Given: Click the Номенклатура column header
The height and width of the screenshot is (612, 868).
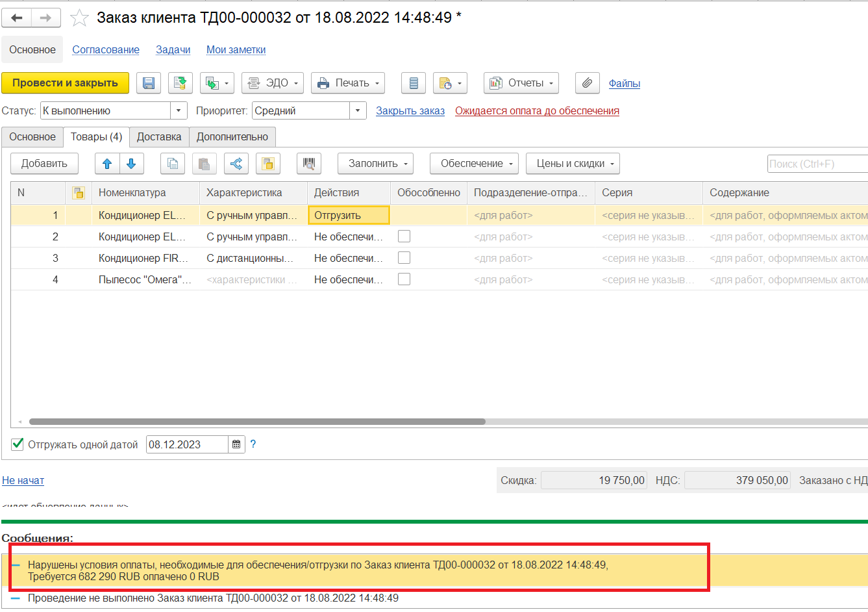Looking at the screenshot, I should 146,193.
